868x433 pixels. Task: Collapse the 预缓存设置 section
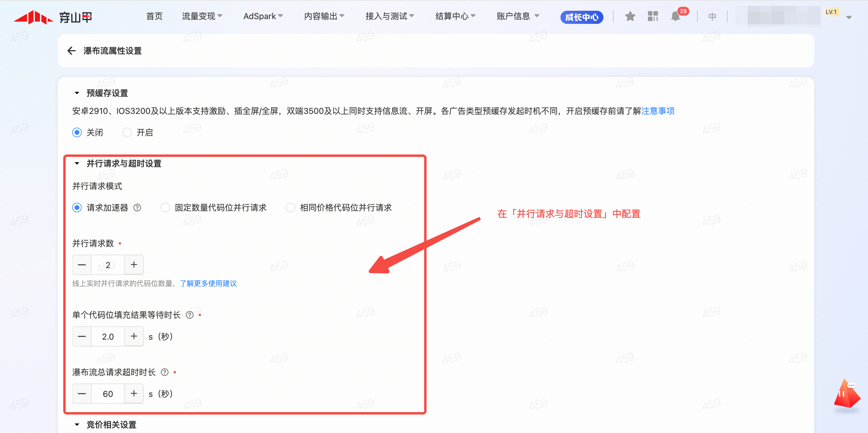coord(77,93)
